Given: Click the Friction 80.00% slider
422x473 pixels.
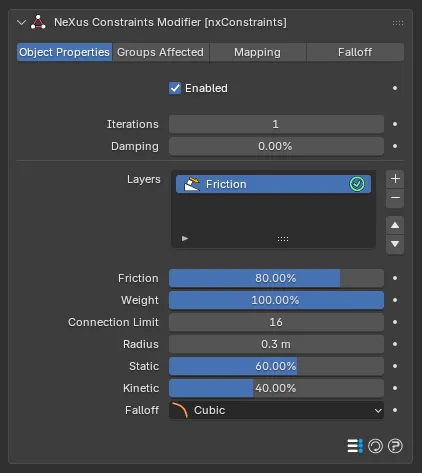Looking at the screenshot, I should pos(276,278).
